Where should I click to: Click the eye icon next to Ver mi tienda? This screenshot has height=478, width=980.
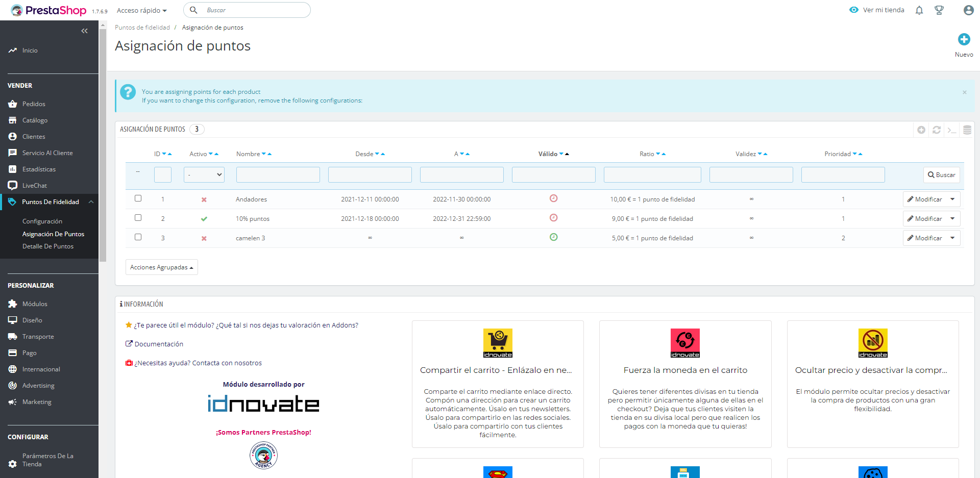click(x=854, y=10)
